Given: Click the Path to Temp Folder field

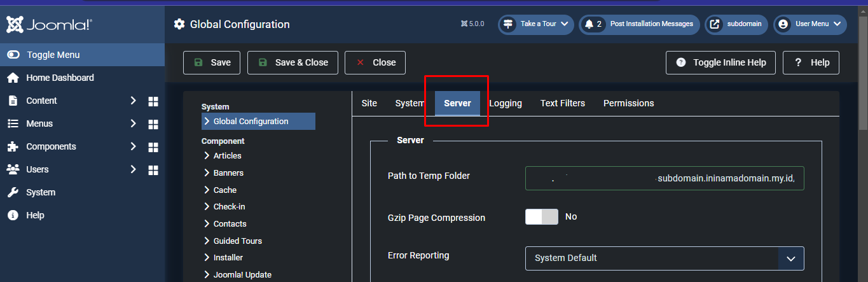Looking at the screenshot, I should [665, 178].
